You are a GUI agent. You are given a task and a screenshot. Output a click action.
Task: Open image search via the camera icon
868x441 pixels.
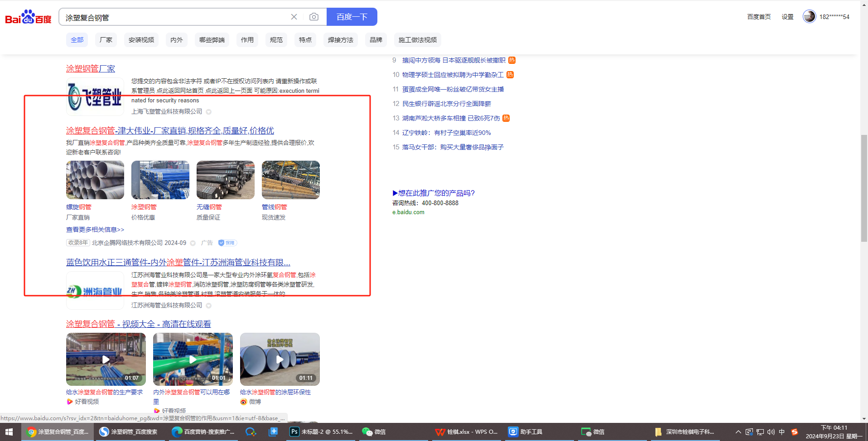click(314, 17)
